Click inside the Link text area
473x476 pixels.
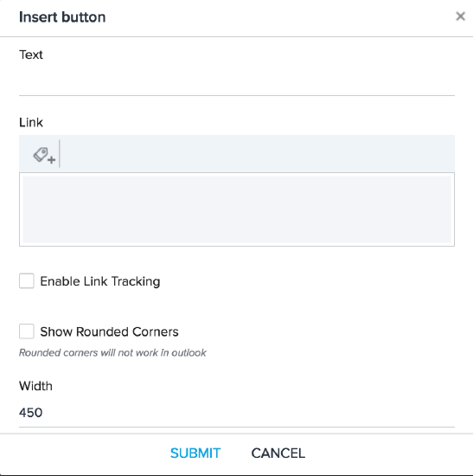[237, 209]
